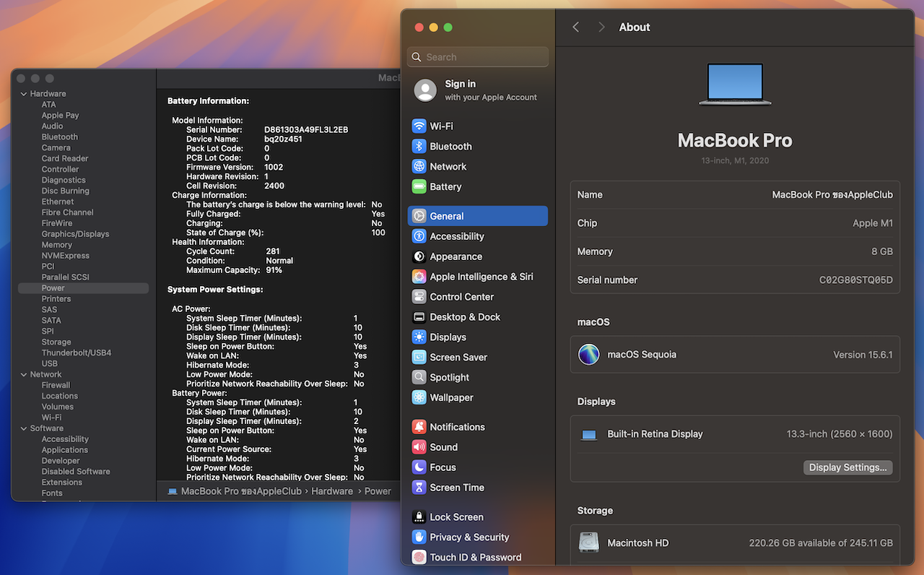Select the Appearance icon
Screen dimensions: 924x575
(419, 256)
